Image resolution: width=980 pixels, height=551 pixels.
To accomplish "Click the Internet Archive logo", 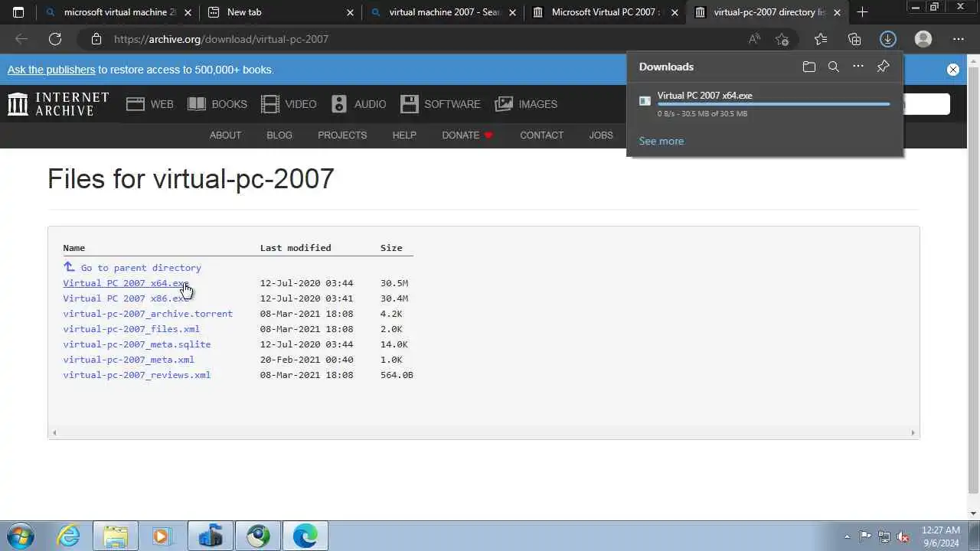I will [x=58, y=104].
